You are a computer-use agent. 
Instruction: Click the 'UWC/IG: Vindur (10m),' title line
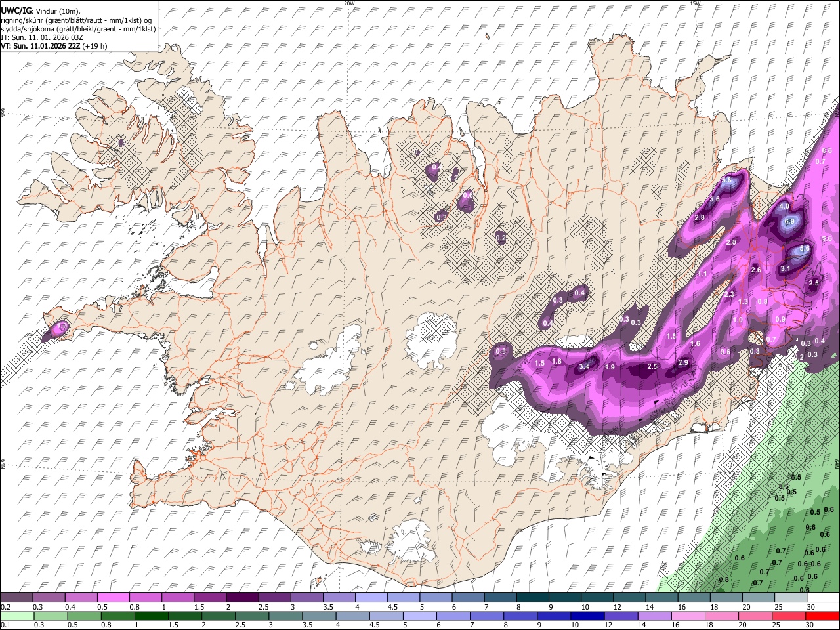point(40,11)
